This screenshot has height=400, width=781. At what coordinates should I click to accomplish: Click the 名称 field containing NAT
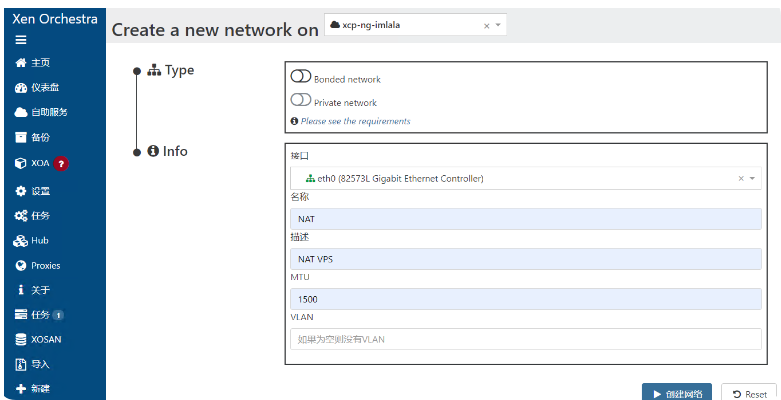tap(525, 219)
